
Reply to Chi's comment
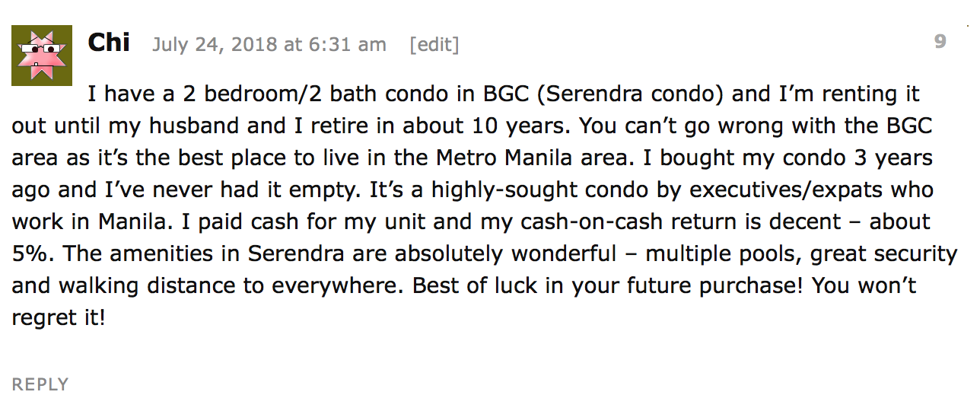point(40,384)
